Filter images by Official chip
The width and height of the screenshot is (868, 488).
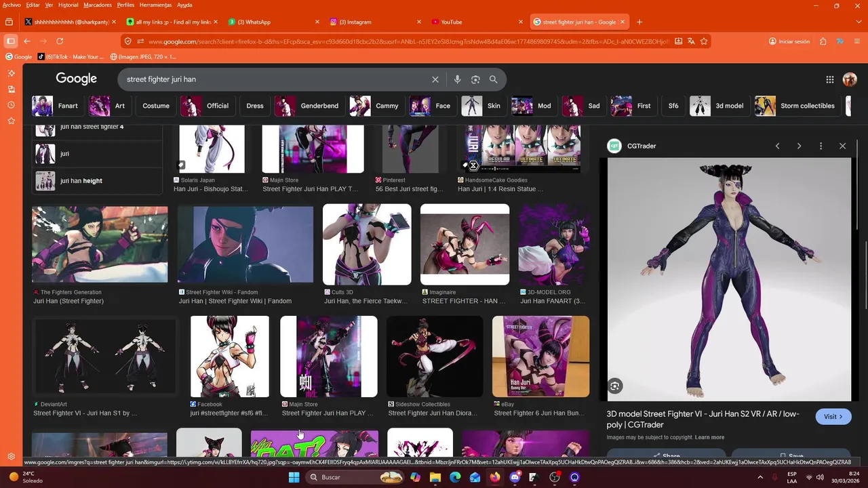pyautogui.click(x=207, y=106)
